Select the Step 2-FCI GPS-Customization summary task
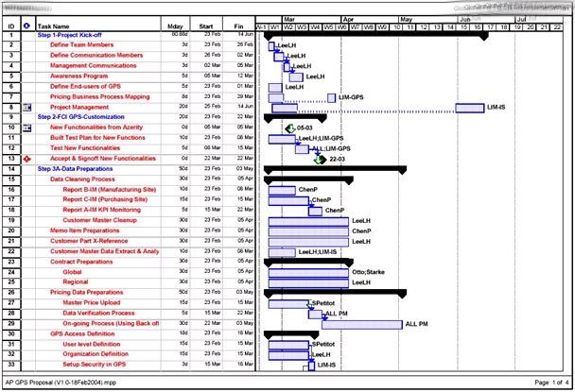Image resolution: width=575 pixels, height=392 pixels. [83, 117]
